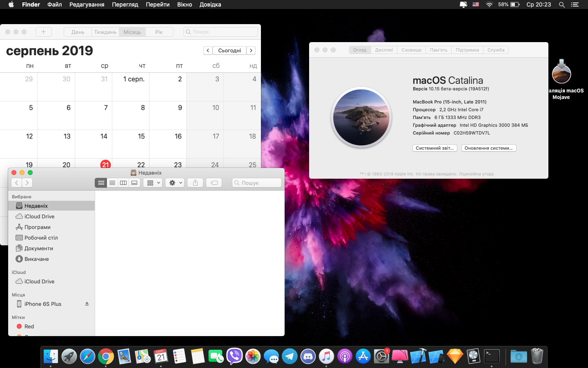
Task: Open Calendar icon in the Dock
Action: click(161, 357)
